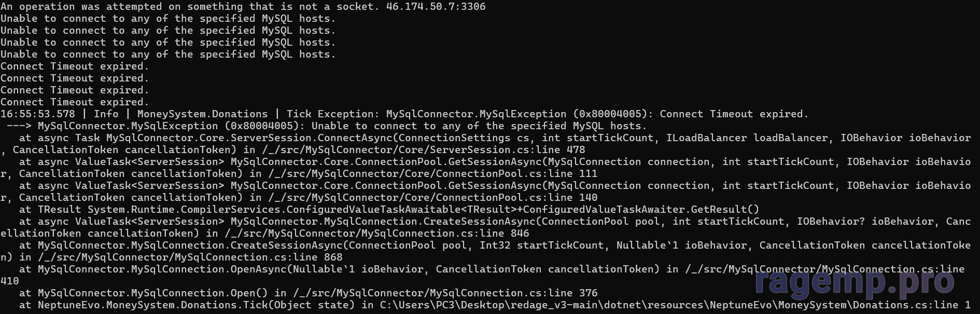Click the wrapped line number 410
Screen dimensions: 980x314
(x=10, y=281)
